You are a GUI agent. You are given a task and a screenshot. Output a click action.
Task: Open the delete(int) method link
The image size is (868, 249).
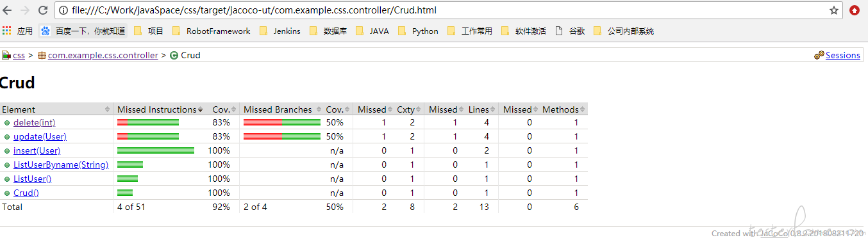34,122
